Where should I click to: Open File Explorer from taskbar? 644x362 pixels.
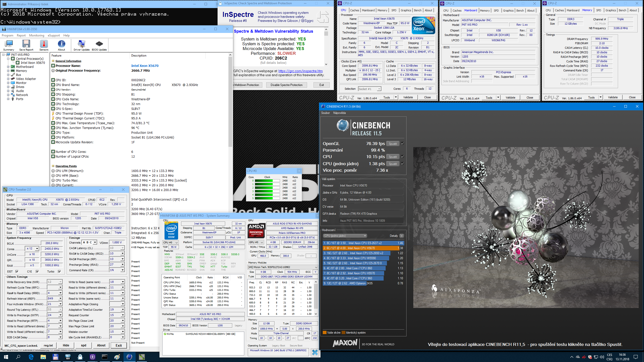pos(43,357)
